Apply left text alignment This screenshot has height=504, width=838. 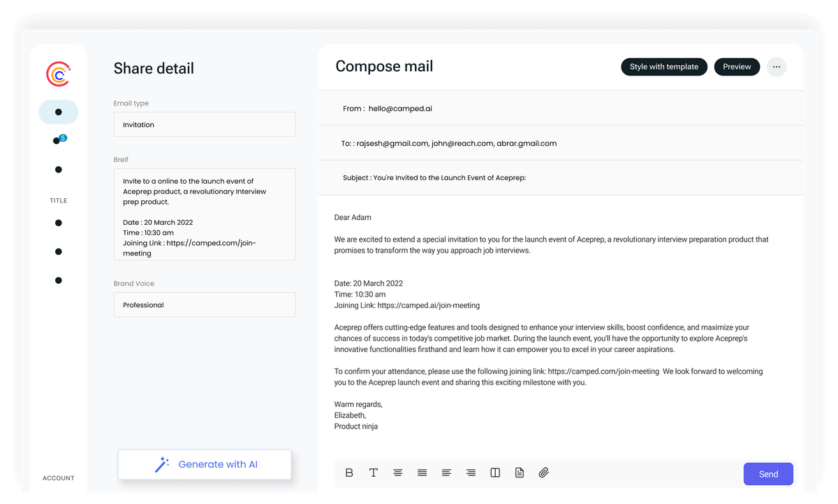(446, 473)
